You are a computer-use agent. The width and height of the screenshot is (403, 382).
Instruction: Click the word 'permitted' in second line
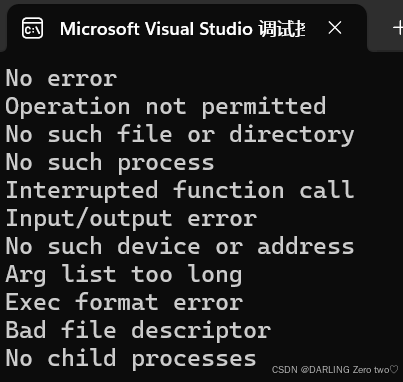tap(264, 107)
